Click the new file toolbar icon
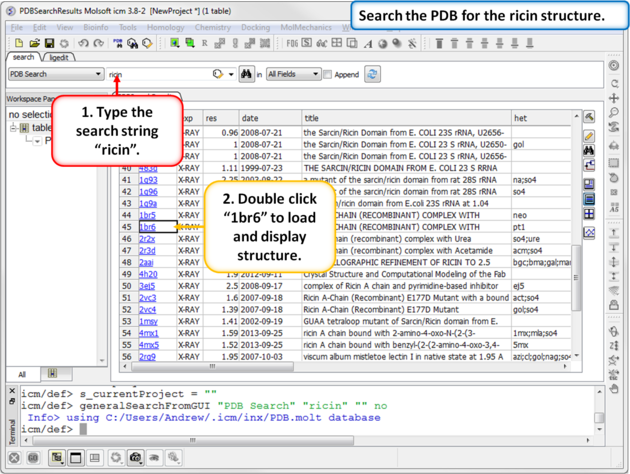The width and height of the screenshot is (630, 474). point(19,44)
